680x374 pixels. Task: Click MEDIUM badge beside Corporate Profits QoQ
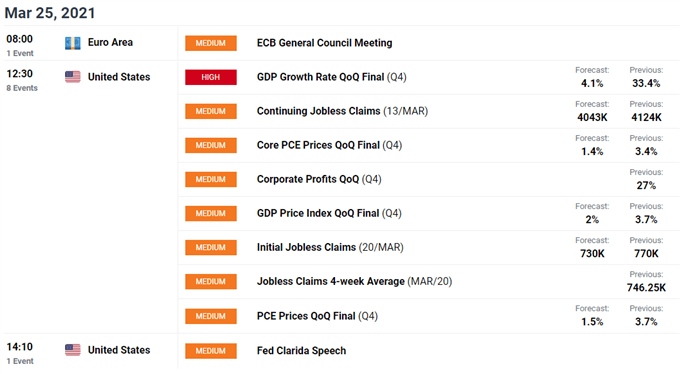pyautogui.click(x=211, y=179)
